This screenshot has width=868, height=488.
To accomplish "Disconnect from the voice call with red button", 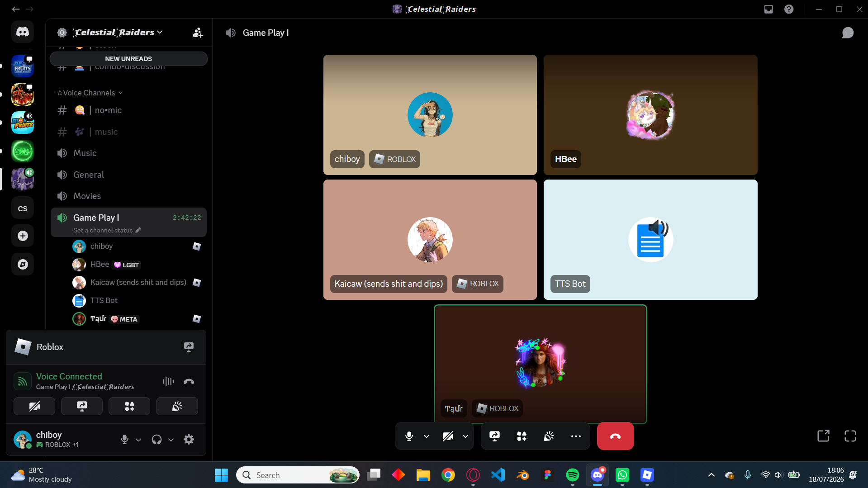I will 615,436.
